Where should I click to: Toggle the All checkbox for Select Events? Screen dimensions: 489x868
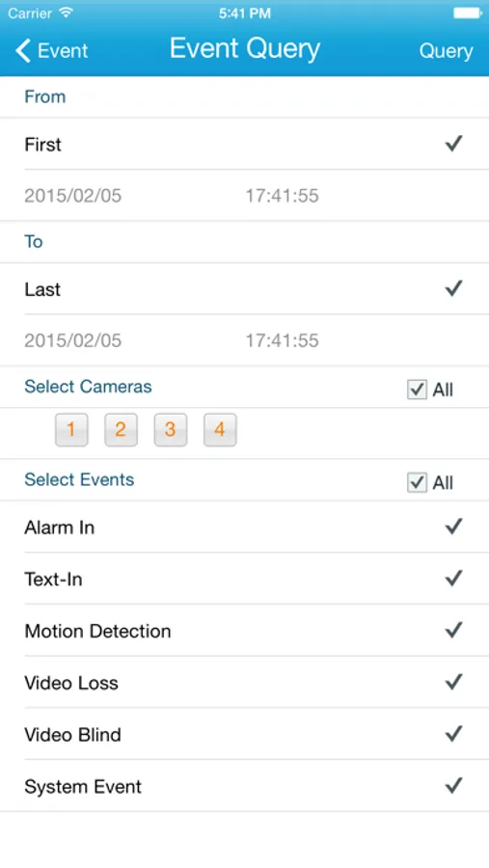pyautogui.click(x=417, y=482)
